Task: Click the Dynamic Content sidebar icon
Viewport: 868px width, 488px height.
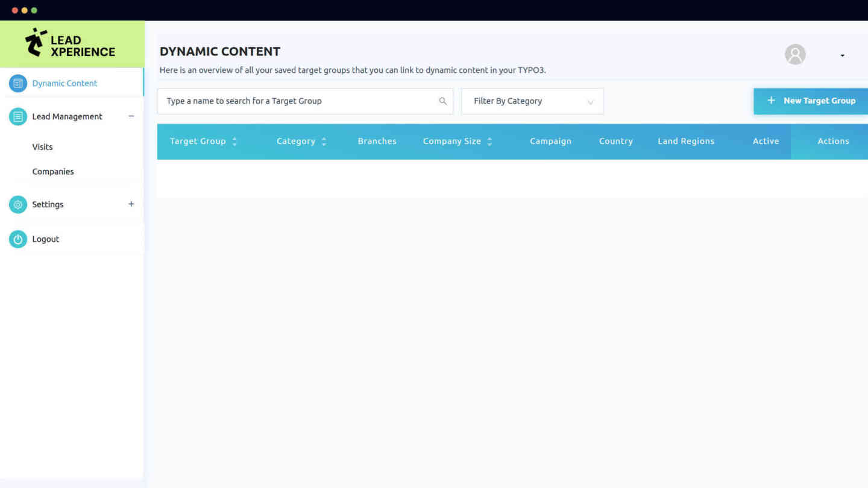Action: coord(18,83)
